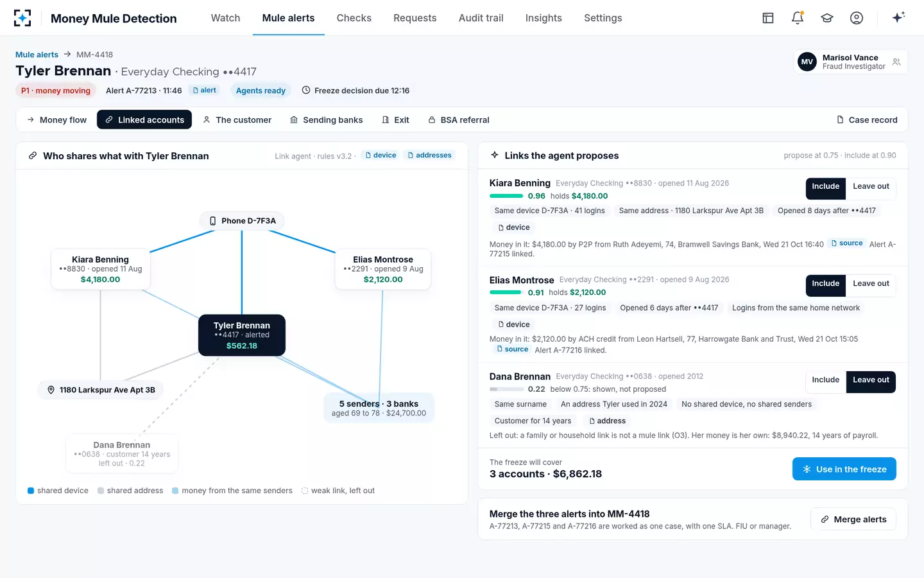Select the Kiara Benning graph node

click(101, 269)
